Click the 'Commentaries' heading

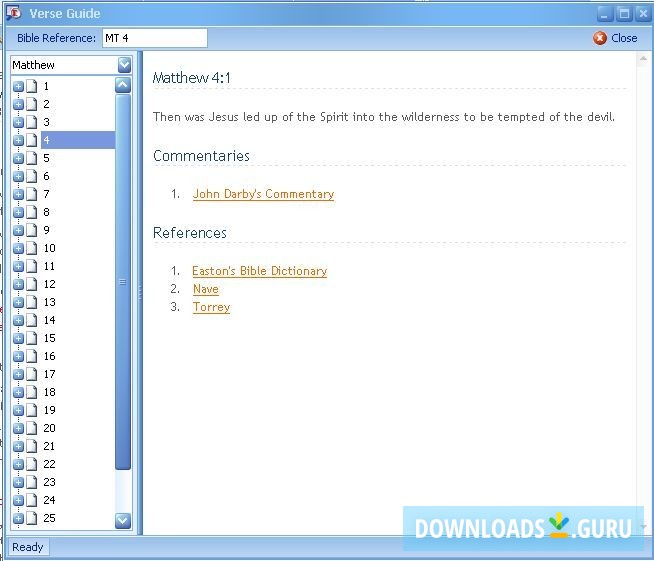201,156
